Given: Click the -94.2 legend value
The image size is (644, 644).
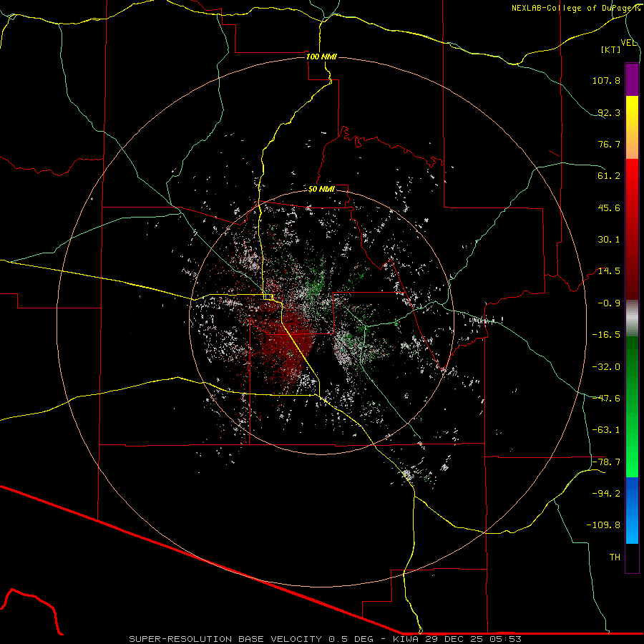Looking at the screenshot, I should tap(606, 494).
